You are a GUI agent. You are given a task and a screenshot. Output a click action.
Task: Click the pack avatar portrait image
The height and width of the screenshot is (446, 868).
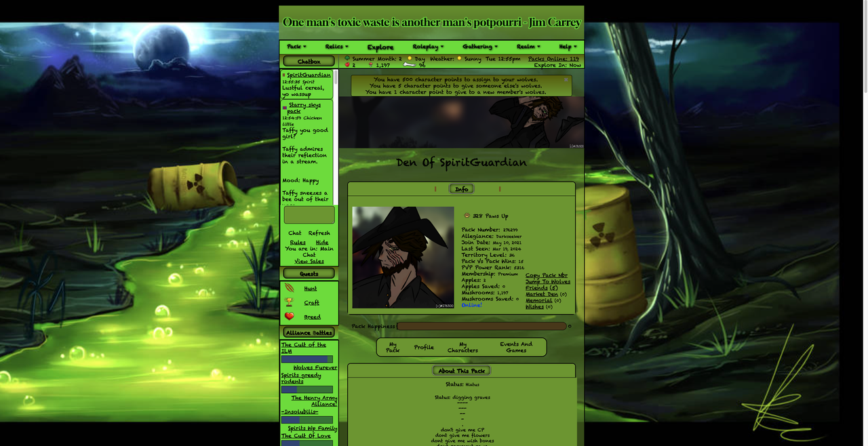coord(403,258)
